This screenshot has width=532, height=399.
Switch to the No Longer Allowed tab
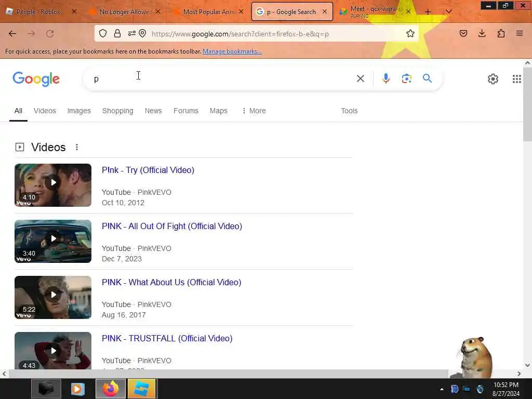point(125,12)
